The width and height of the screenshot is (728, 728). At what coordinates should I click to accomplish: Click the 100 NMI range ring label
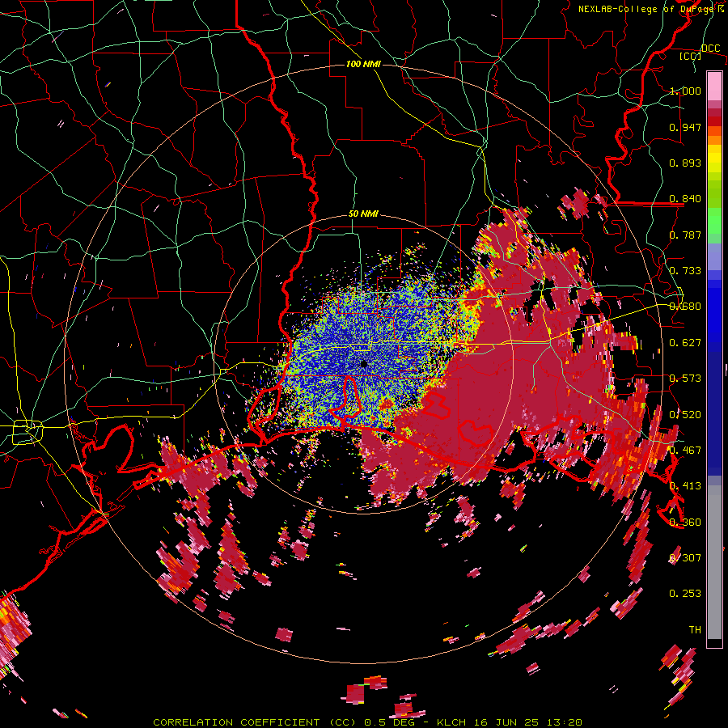tap(363, 64)
